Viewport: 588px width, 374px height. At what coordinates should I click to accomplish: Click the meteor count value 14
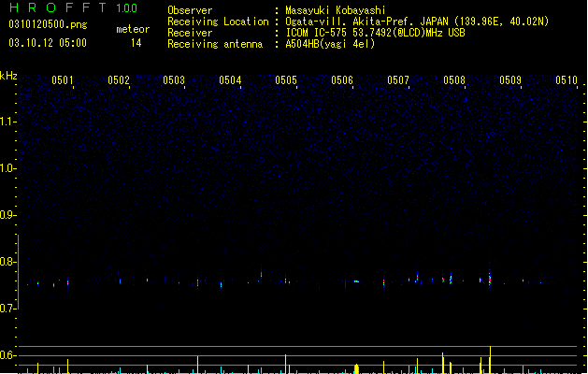pos(136,43)
